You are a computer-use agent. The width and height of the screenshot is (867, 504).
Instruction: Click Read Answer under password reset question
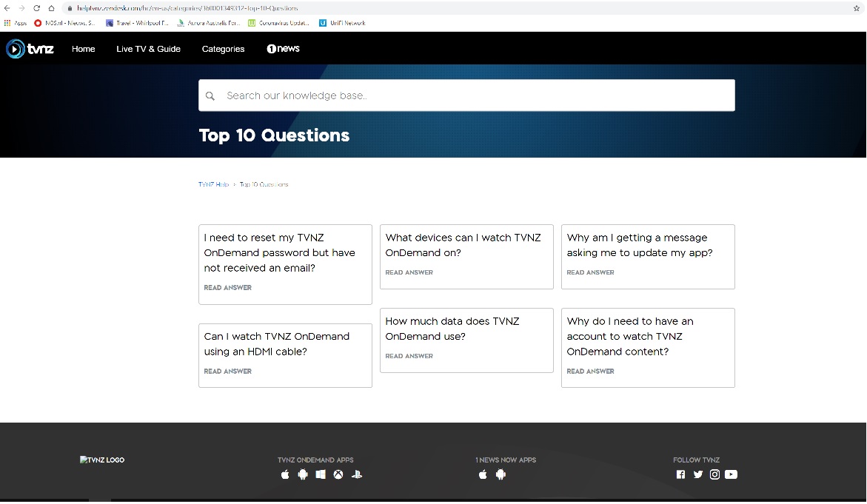click(228, 288)
